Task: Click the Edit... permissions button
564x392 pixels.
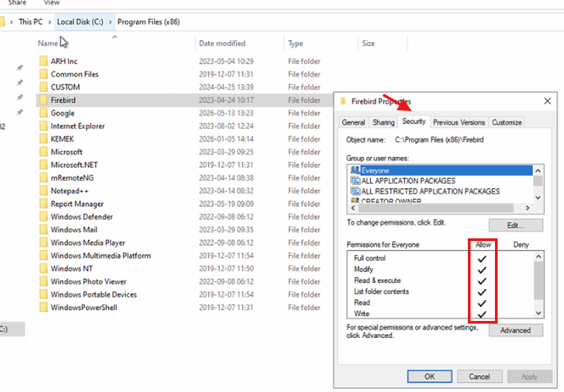Action: pyautogui.click(x=515, y=225)
